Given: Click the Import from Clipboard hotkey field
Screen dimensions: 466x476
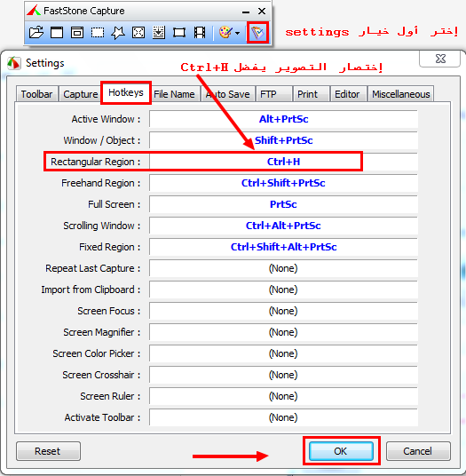Looking at the screenshot, I should [283, 290].
